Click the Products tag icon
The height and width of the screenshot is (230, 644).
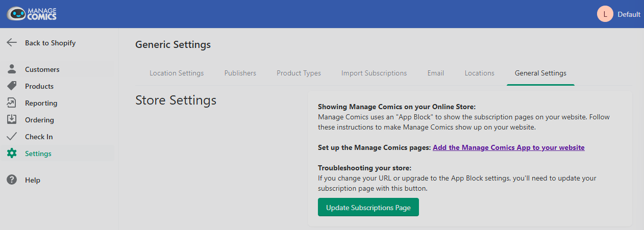[12, 86]
